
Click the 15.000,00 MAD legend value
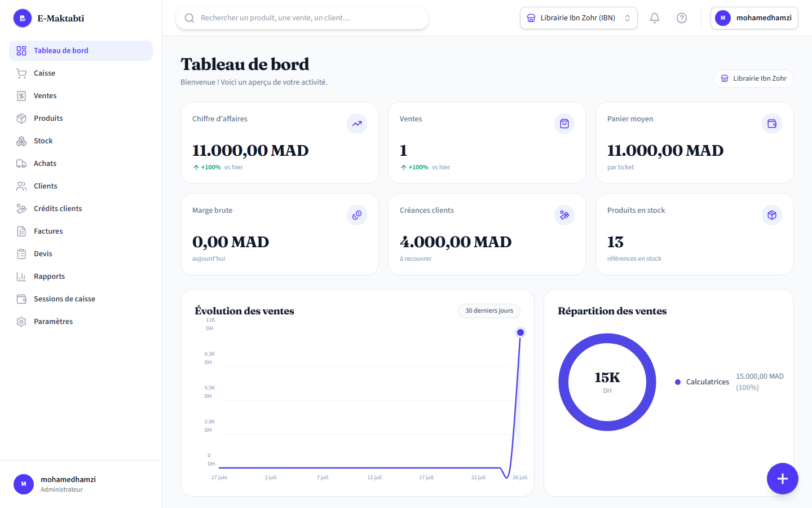tap(760, 376)
